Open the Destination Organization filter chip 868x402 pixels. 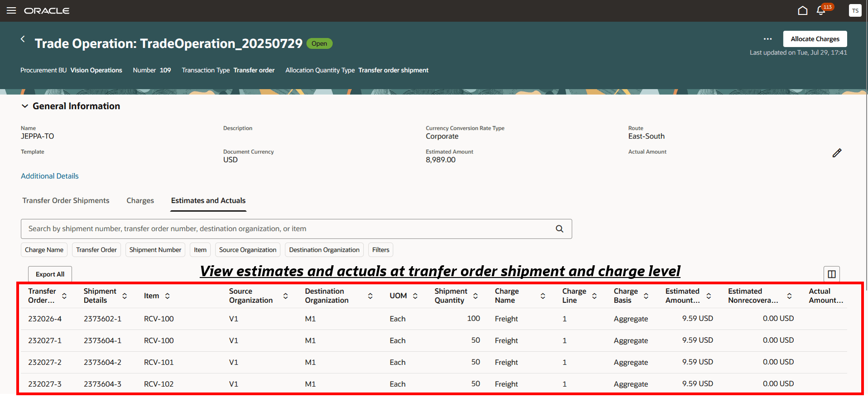[324, 250]
